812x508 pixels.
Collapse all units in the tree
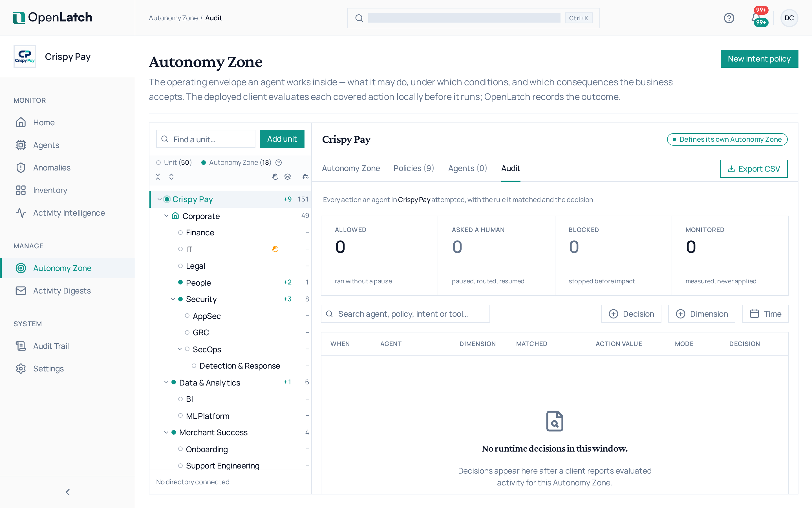[x=158, y=177]
